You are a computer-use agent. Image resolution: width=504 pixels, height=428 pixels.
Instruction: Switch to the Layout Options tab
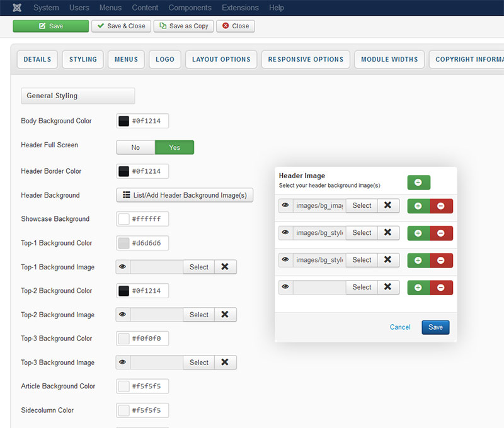[221, 59]
